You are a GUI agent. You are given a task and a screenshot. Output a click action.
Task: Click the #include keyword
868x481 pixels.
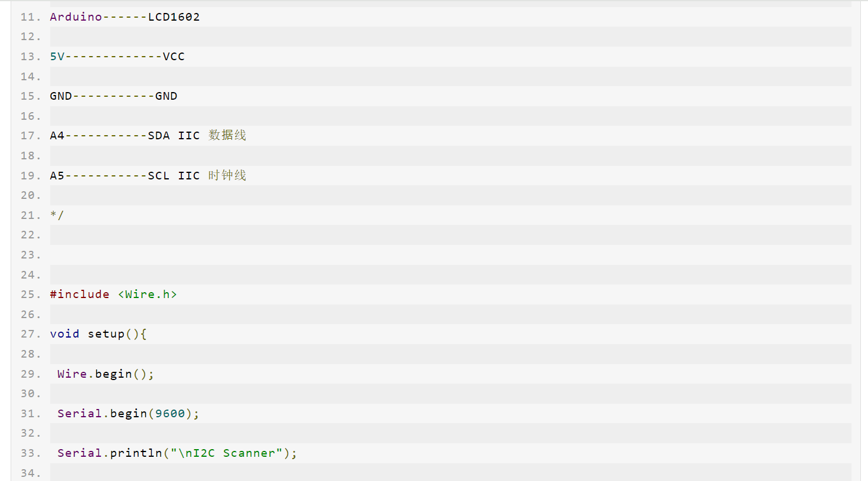click(x=80, y=295)
